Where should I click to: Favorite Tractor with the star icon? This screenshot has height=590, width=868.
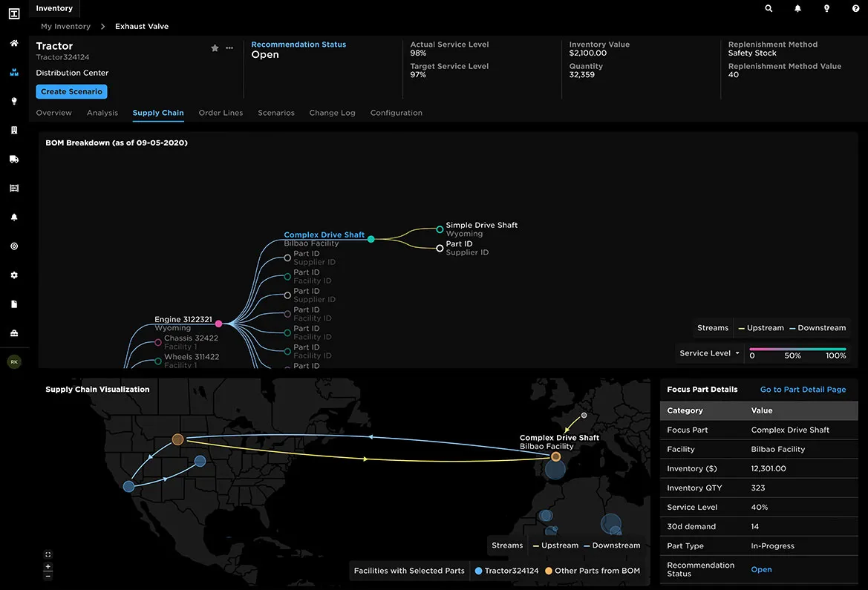pos(215,48)
